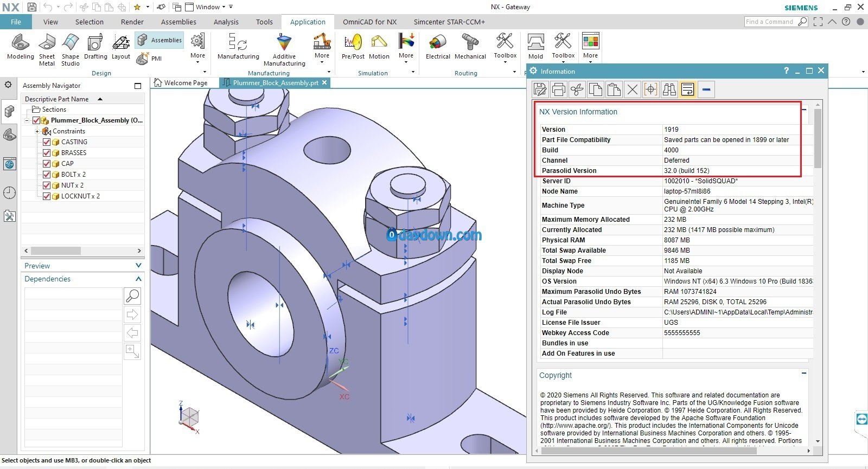868x469 pixels.
Task: Open the Pre/Post simulation application
Action: 353,47
